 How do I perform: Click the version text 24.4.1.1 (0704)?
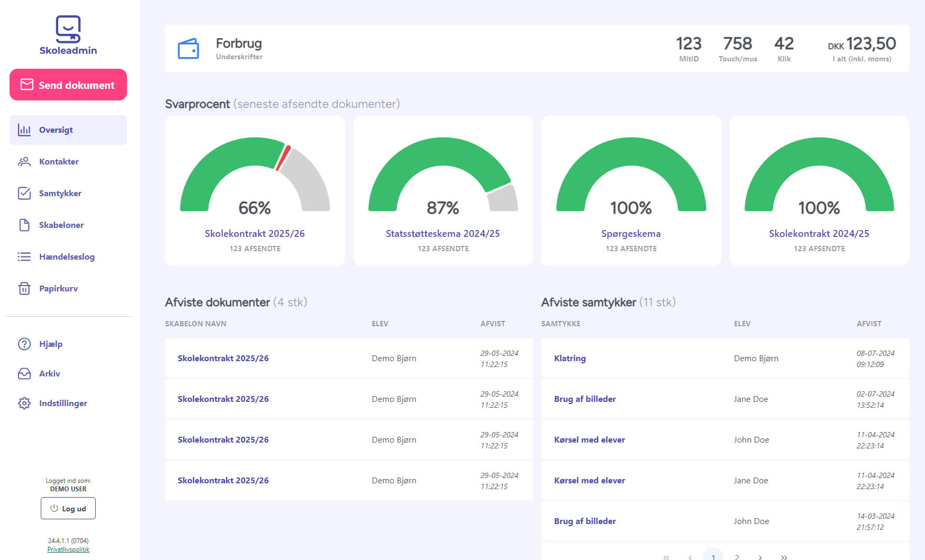pos(68,541)
